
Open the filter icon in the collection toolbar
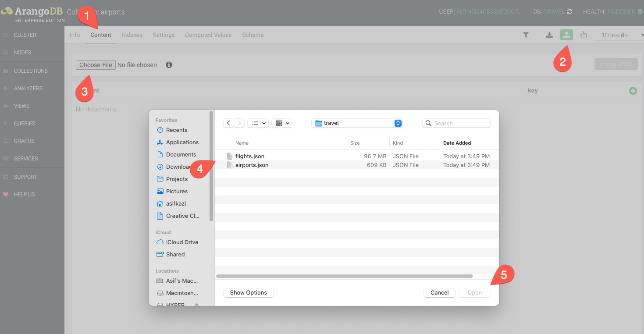pos(526,35)
